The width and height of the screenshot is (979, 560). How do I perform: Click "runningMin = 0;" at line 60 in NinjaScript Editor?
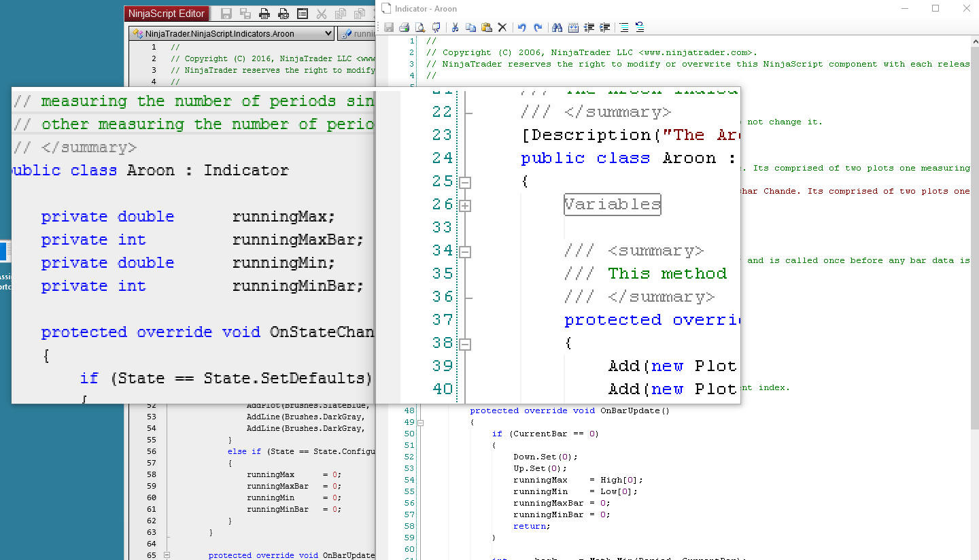click(x=294, y=497)
